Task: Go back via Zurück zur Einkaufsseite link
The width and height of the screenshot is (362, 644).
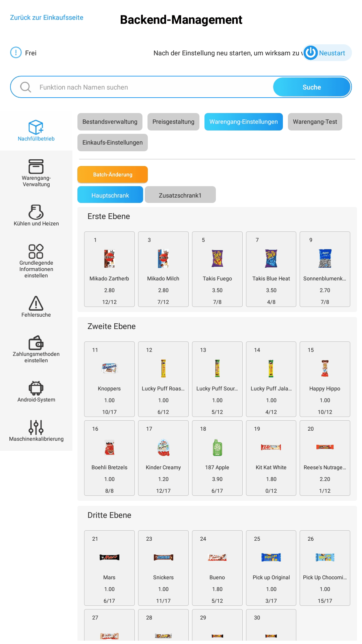Action: click(x=47, y=17)
